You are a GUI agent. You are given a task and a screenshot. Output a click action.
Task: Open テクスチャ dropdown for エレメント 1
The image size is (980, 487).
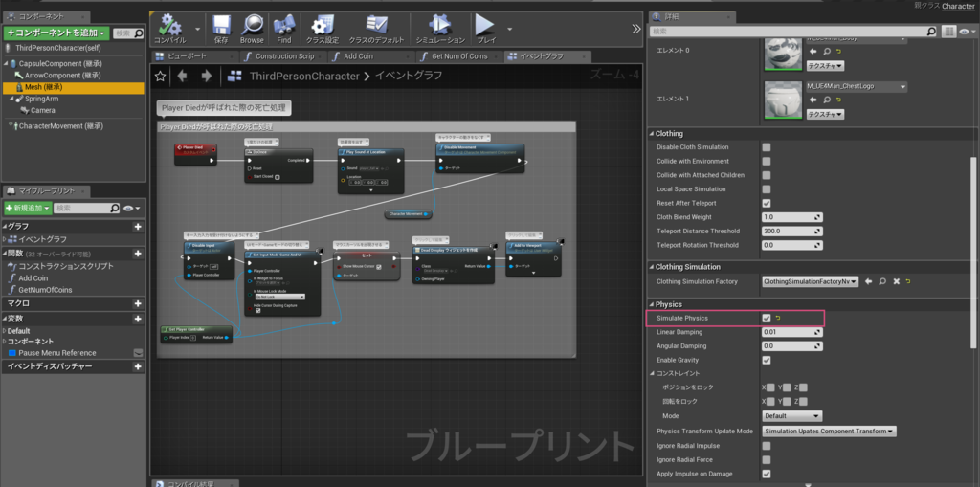click(824, 115)
